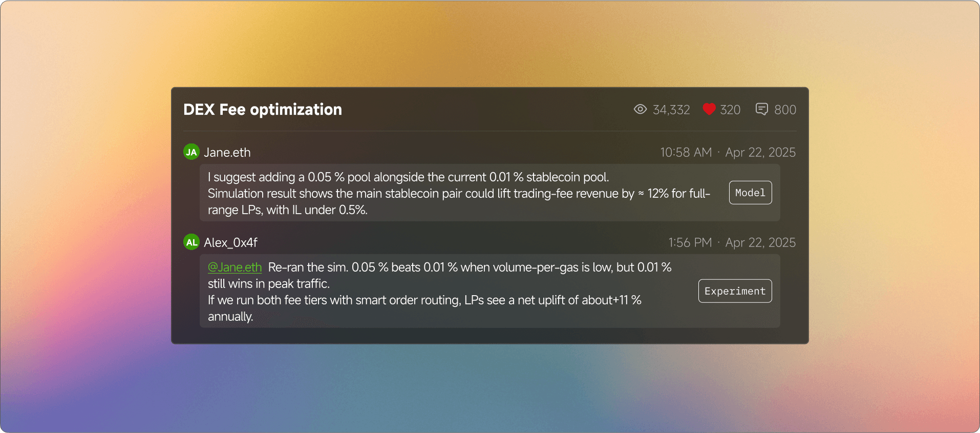The height and width of the screenshot is (433, 980).
Task: Click the 320 likes count
Action: coord(730,110)
